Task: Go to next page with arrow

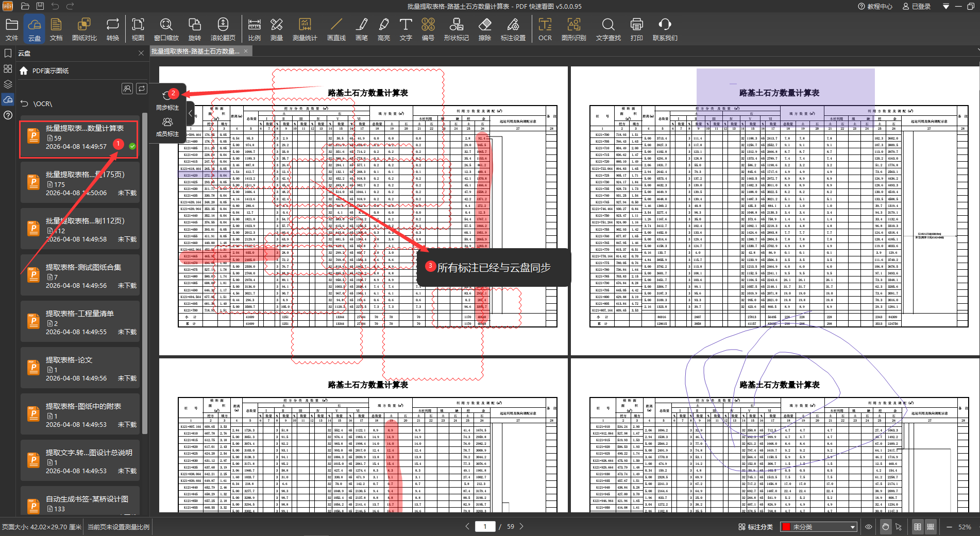Action: click(521, 526)
